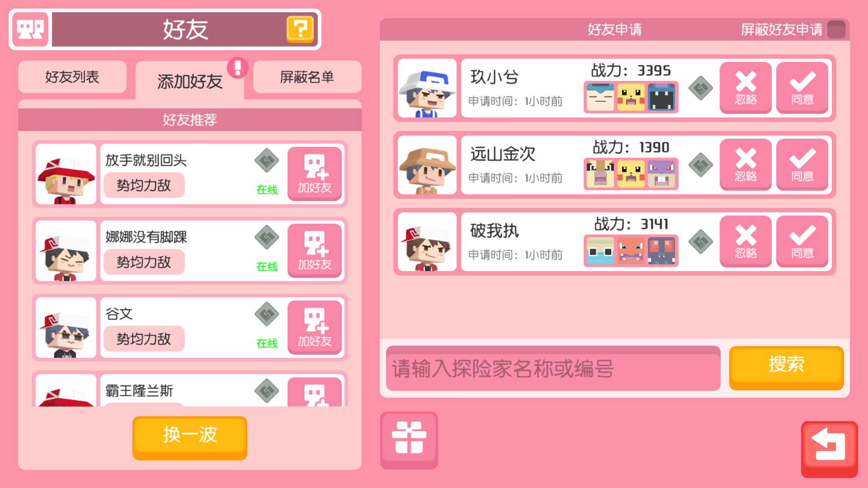
Task: Ignore friend request from 远山金次
Action: (745, 164)
